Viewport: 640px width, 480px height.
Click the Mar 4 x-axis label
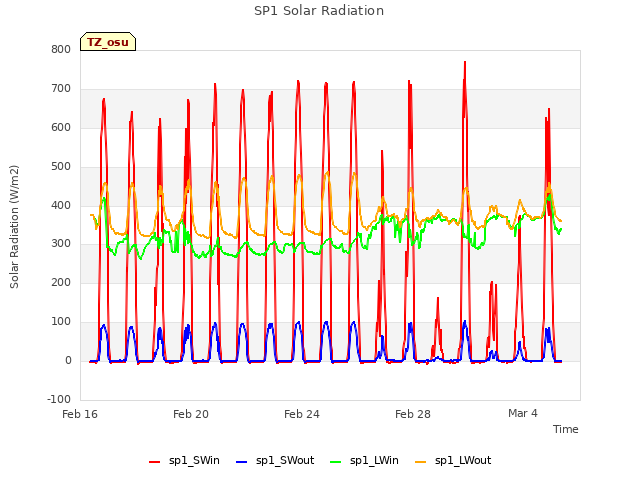pyautogui.click(x=523, y=413)
